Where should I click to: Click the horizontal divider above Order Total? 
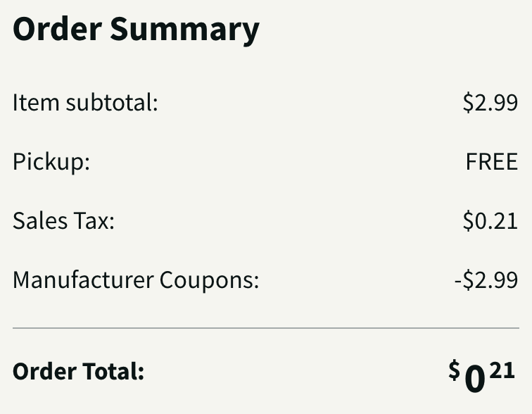pos(266,328)
